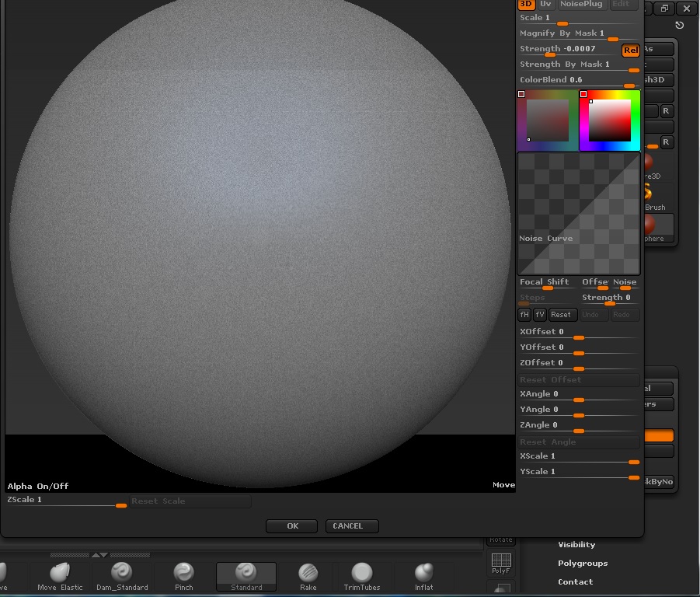This screenshot has width=700, height=597.
Task: Click the XAngle slider
Action: point(579,395)
